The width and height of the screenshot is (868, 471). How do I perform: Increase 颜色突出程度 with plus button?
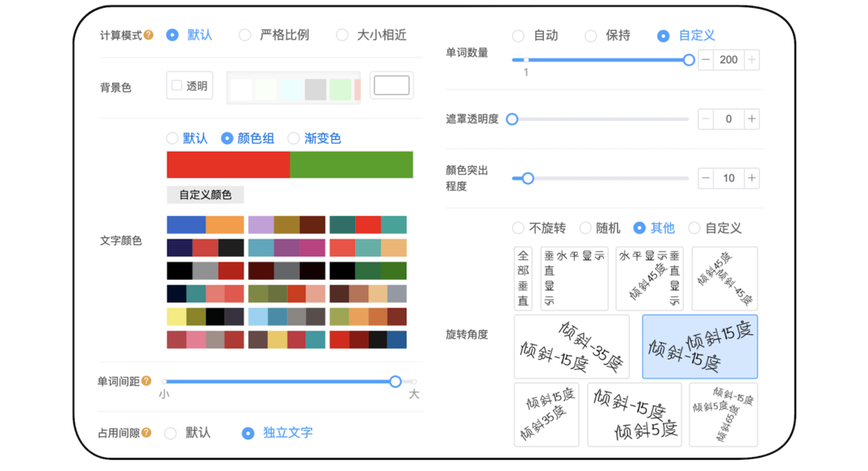tap(751, 178)
